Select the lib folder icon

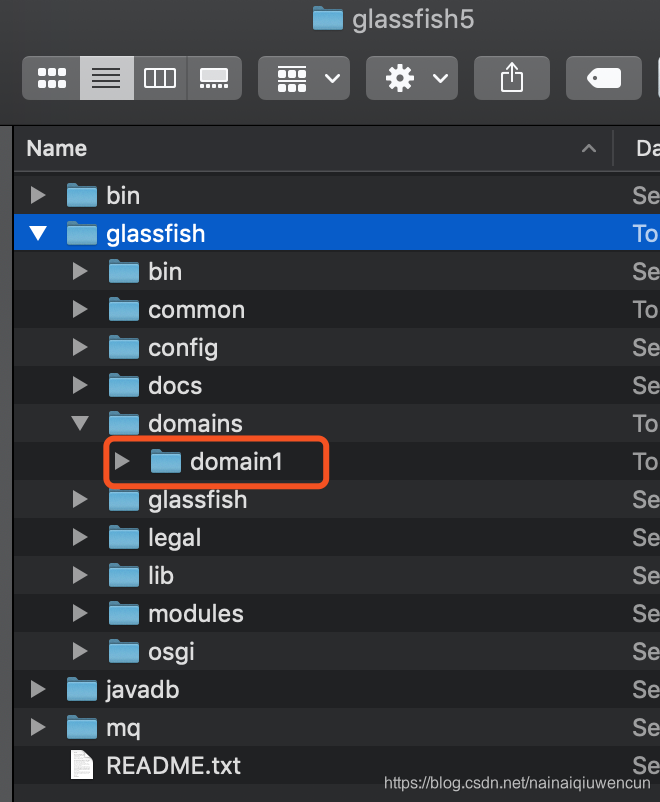coord(124,575)
